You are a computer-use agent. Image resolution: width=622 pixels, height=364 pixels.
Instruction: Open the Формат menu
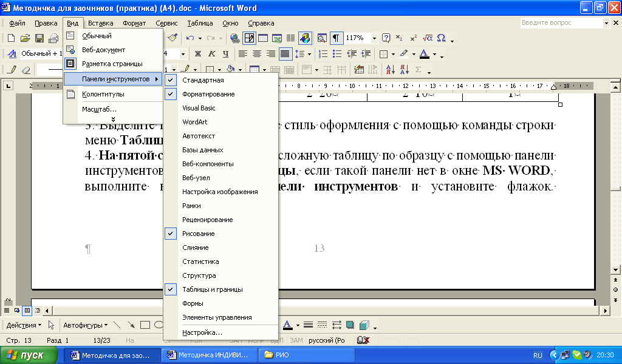click(134, 23)
